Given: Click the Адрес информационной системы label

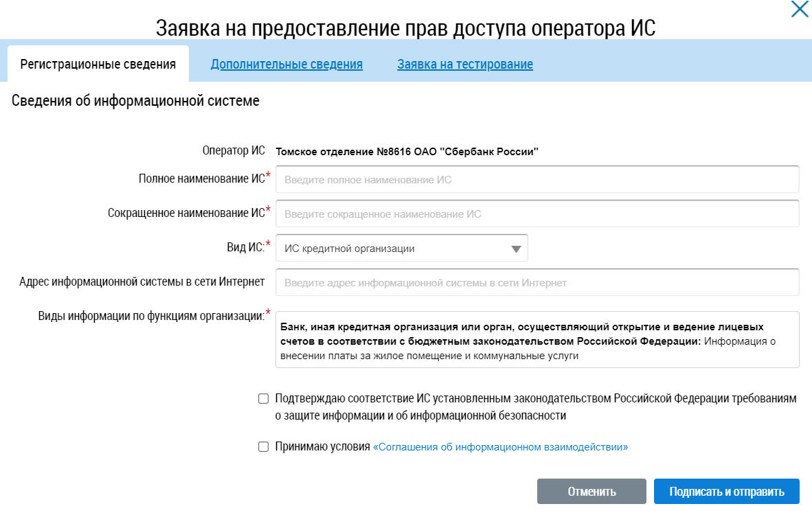Looking at the screenshot, I should 142,282.
